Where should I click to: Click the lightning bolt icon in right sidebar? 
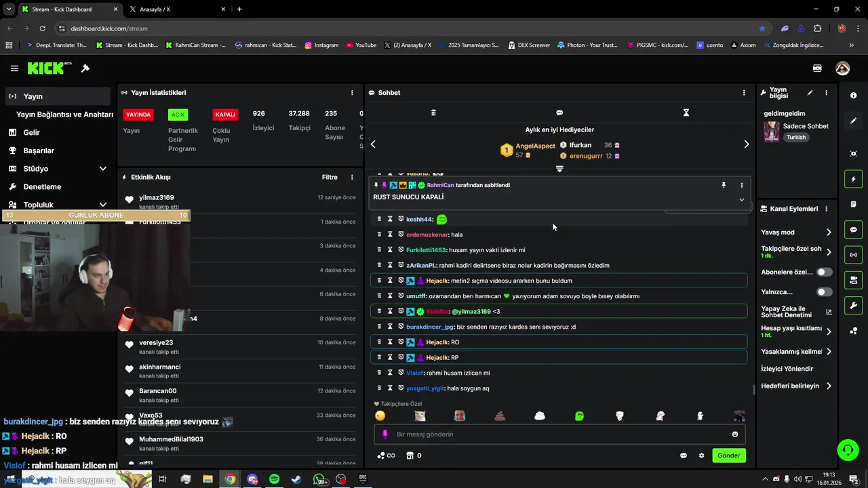(853, 179)
